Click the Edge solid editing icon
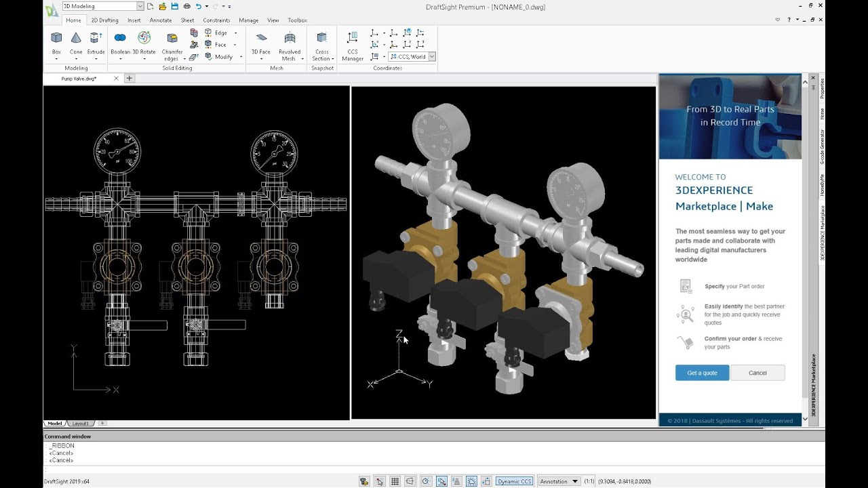Image resolution: width=868 pixels, height=488 pixels. [208, 33]
